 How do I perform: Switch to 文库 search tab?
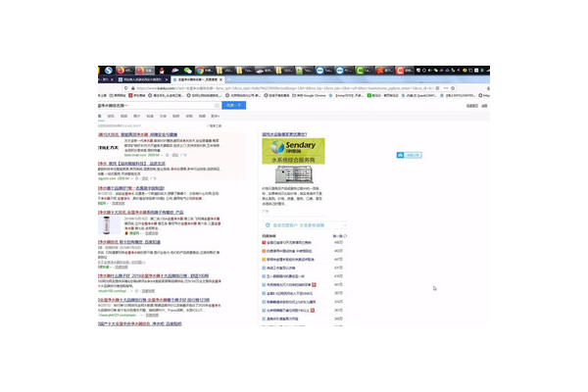[163, 117]
